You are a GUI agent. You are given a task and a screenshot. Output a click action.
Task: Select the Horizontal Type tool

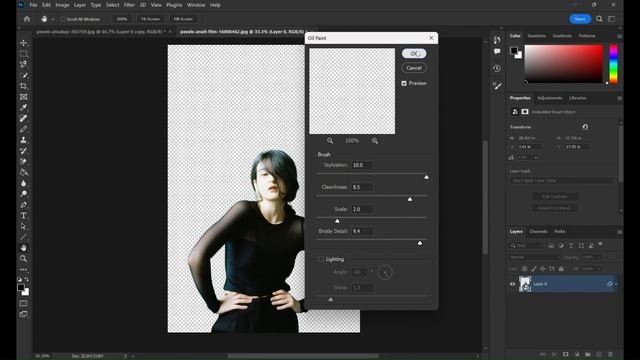click(x=24, y=216)
